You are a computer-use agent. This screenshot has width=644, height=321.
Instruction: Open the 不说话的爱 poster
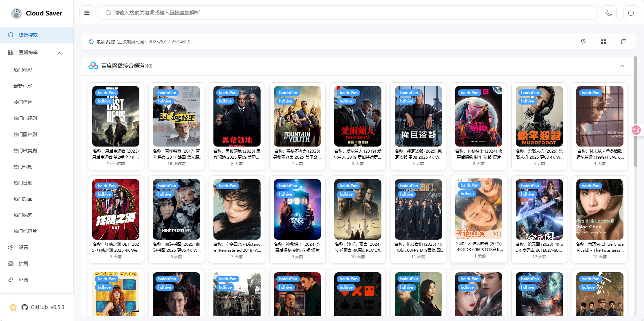tap(479, 209)
